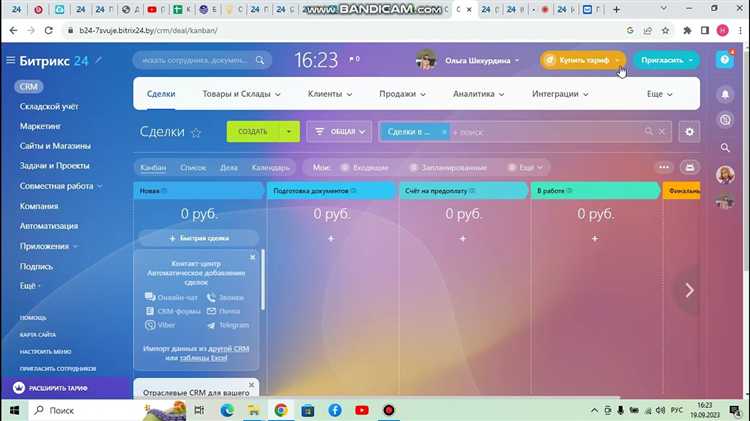Open другой CRM import link
This screenshot has height=421, width=750.
[229, 348]
